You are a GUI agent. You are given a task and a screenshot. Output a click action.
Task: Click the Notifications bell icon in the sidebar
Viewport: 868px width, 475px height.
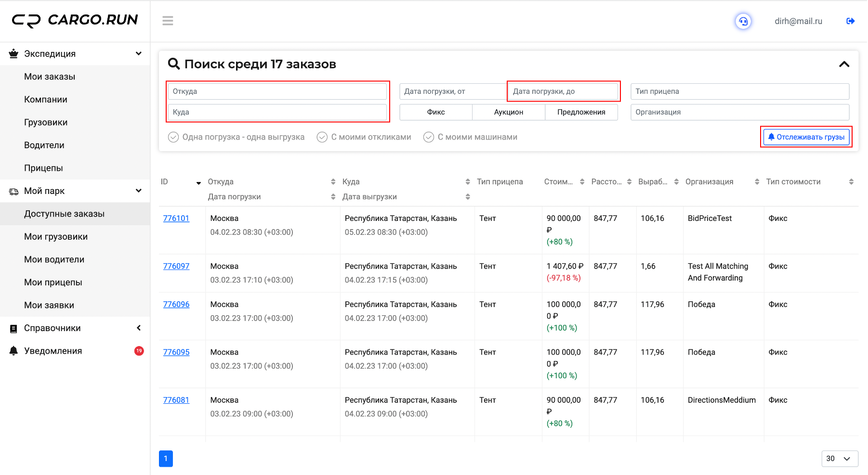[13, 351]
